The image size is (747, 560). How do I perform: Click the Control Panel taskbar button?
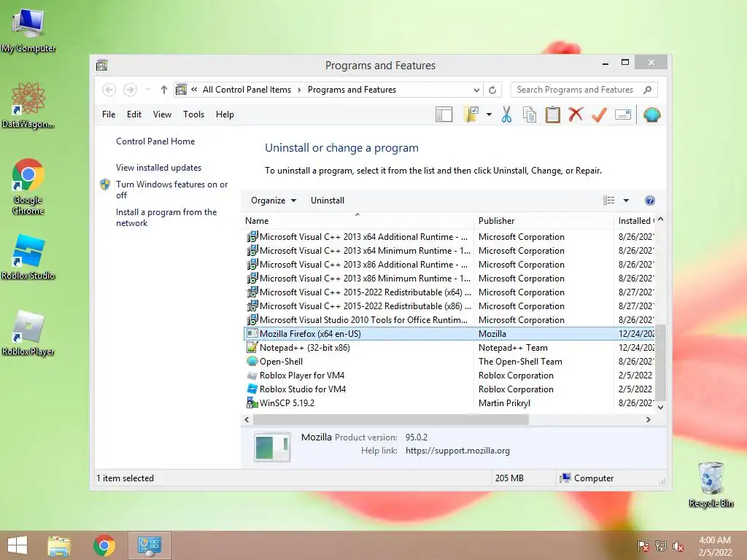tap(150, 545)
